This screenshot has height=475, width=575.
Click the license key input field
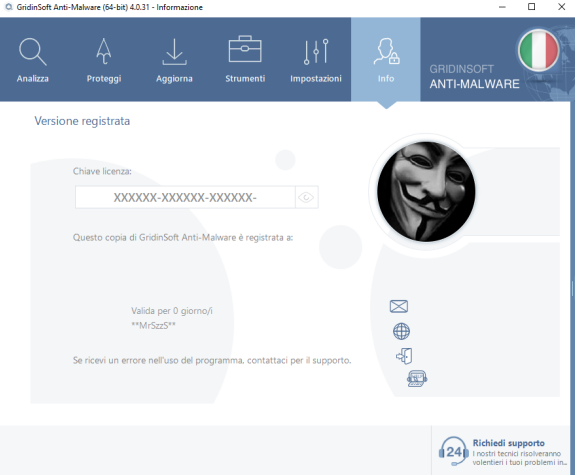click(185, 197)
